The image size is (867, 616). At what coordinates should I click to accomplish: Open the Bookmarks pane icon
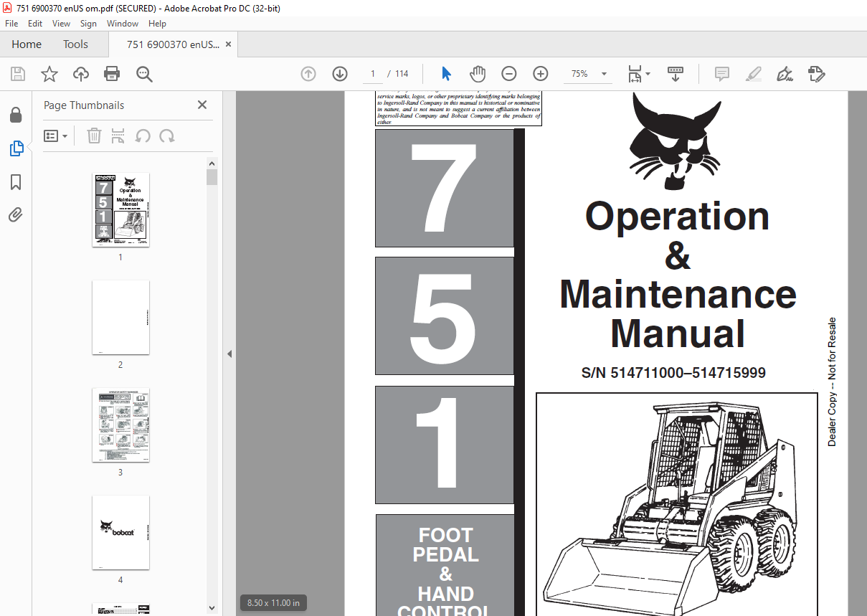(16, 182)
